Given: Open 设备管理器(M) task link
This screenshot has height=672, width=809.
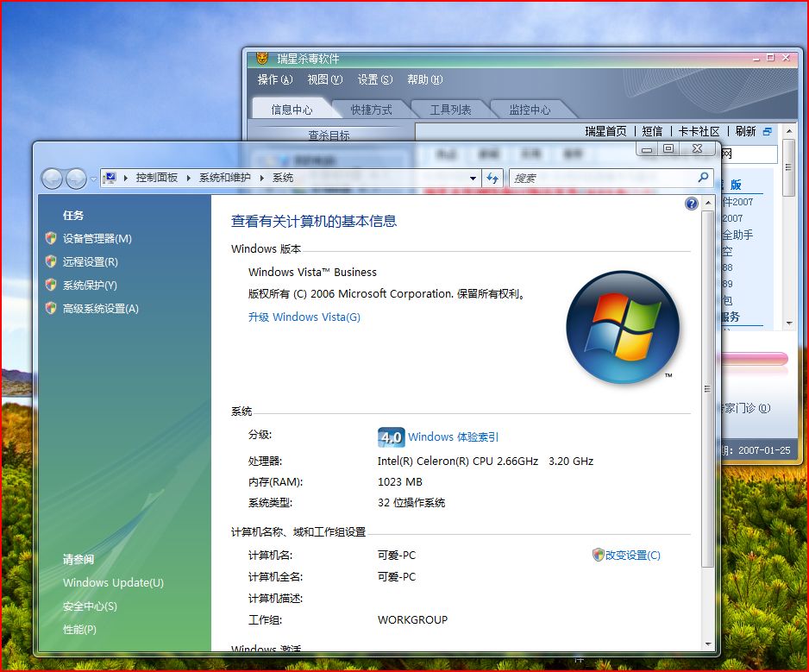Looking at the screenshot, I should 97,238.
